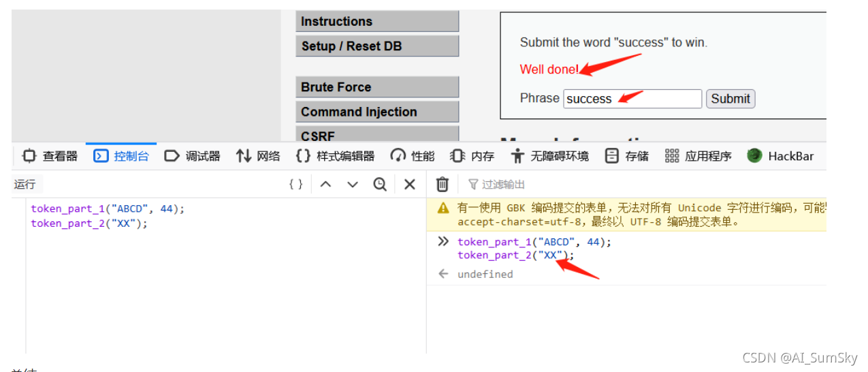
Task: Open the Instructions menu item
Action: pos(377,21)
